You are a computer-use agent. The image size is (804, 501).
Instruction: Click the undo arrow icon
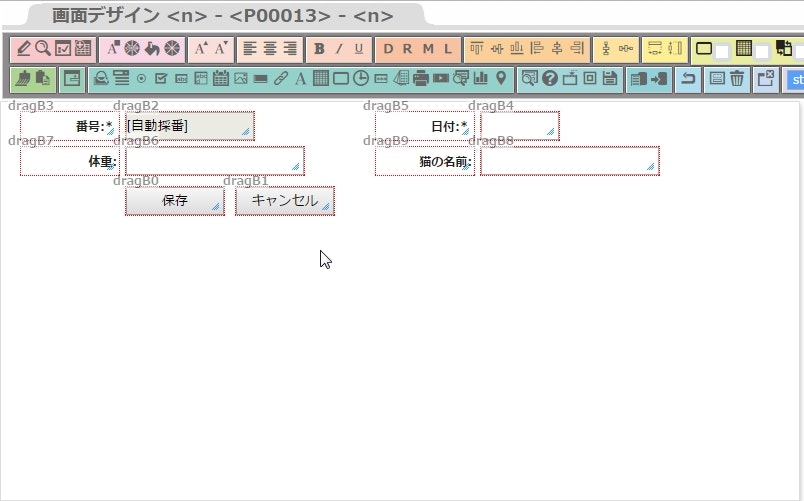[688, 79]
